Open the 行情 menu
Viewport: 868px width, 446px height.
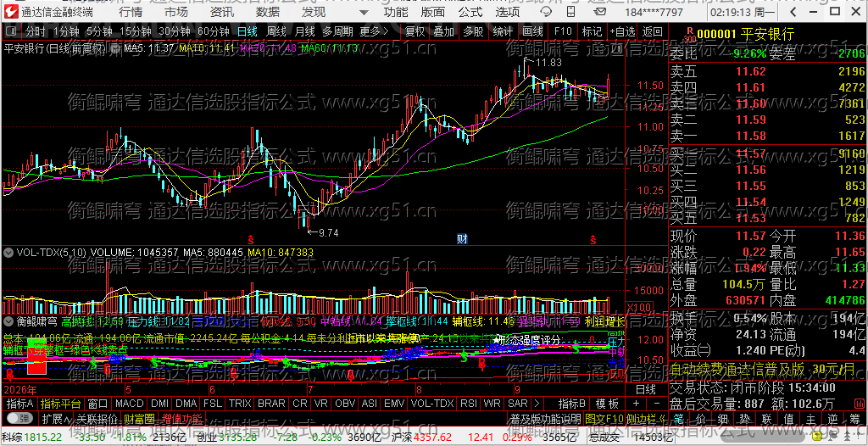coord(131,12)
